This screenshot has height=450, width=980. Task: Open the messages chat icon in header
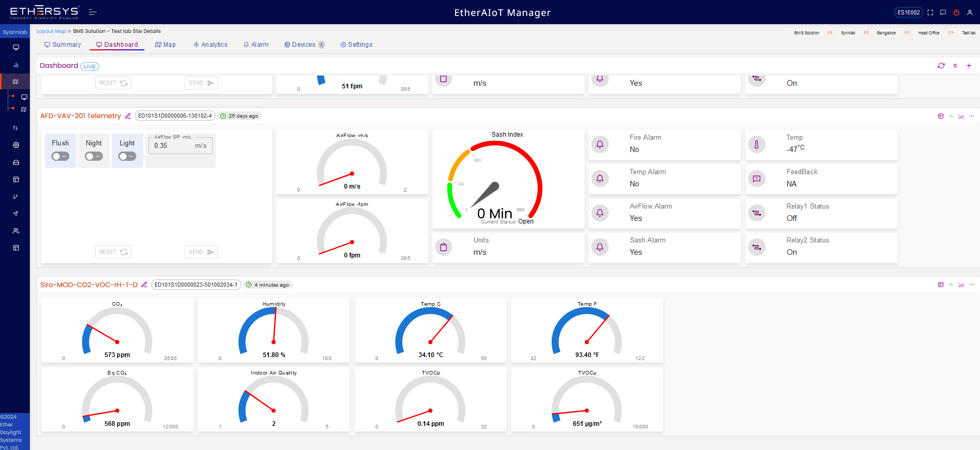pyautogui.click(x=943, y=12)
